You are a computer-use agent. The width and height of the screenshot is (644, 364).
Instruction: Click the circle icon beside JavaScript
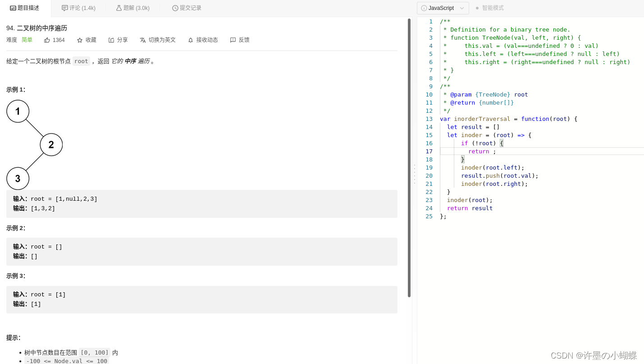tap(423, 8)
